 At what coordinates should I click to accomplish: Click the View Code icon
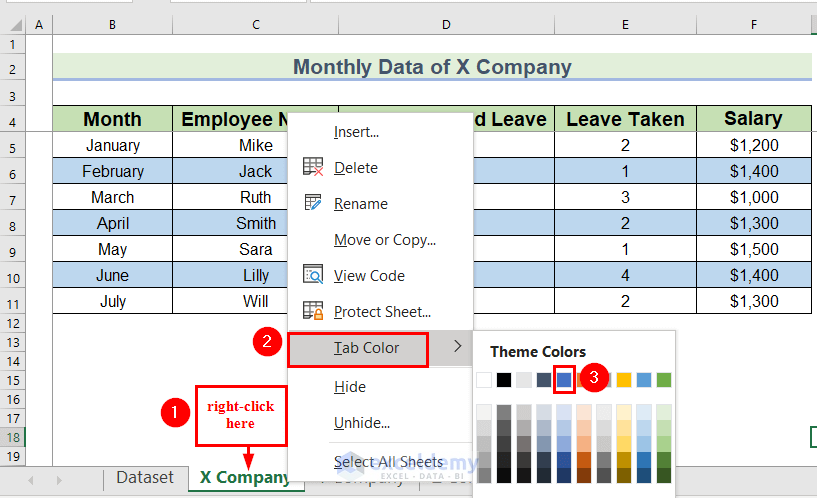[313, 275]
